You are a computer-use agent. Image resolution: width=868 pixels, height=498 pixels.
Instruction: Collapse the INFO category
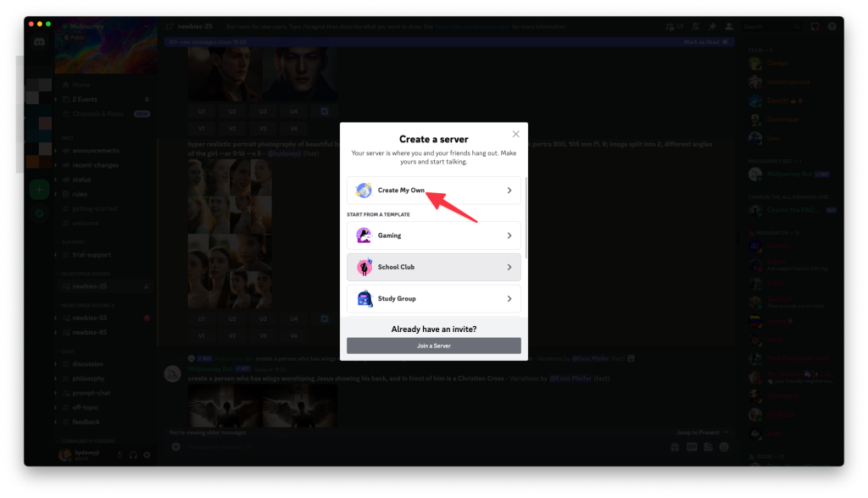point(65,138)
